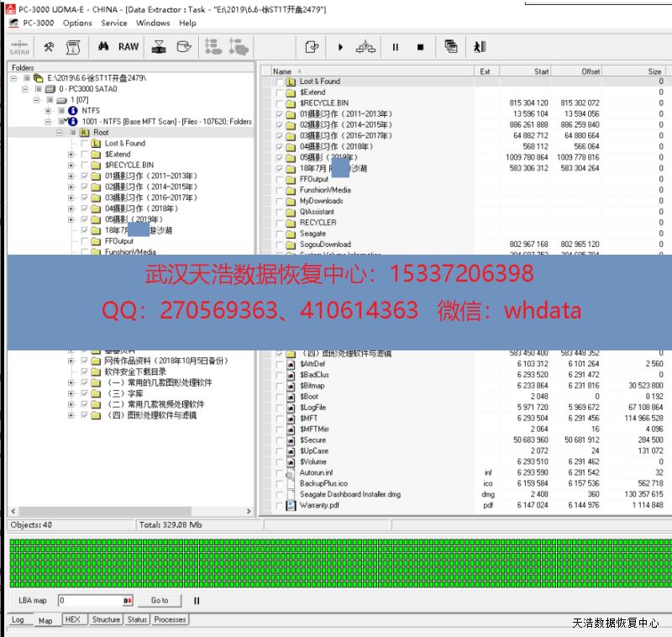672x637 pixels.
Task: Toggle checkbox for $MFT in file list
Action: click(280, 419)
